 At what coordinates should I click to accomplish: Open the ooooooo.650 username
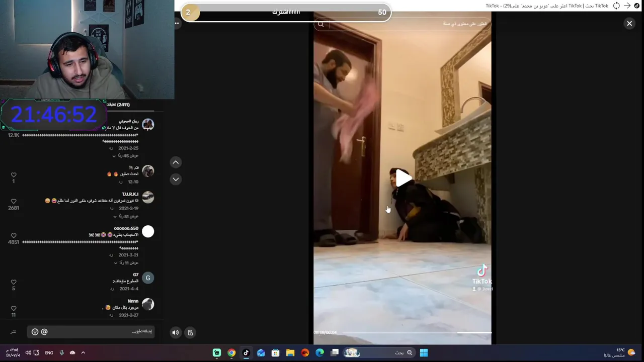(x=126, y=228)
